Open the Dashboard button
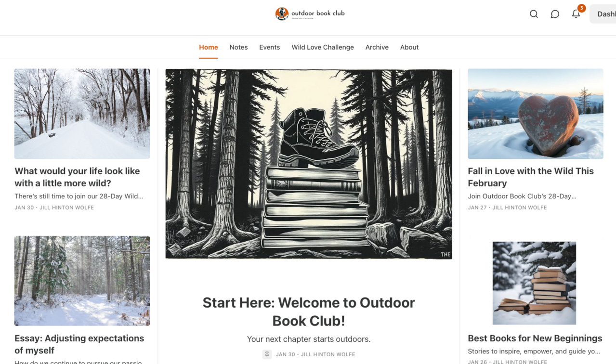The width and height of the screenshot is (616, 364). point(603,14)
